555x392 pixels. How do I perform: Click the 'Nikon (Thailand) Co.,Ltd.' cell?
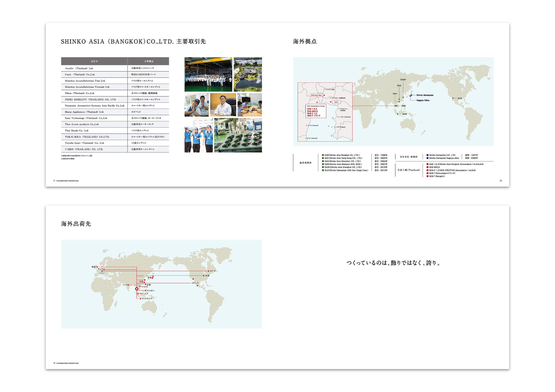point(94,93)
